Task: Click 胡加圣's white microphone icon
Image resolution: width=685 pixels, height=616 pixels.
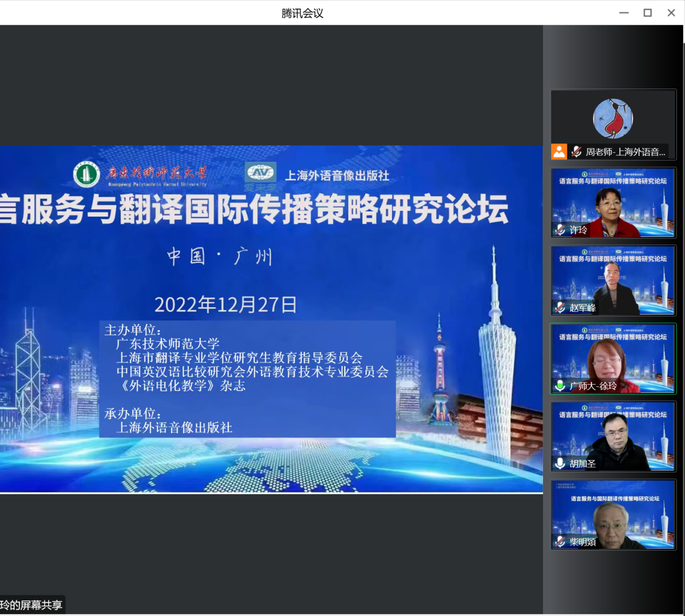Action: click(x=560, y=463)
